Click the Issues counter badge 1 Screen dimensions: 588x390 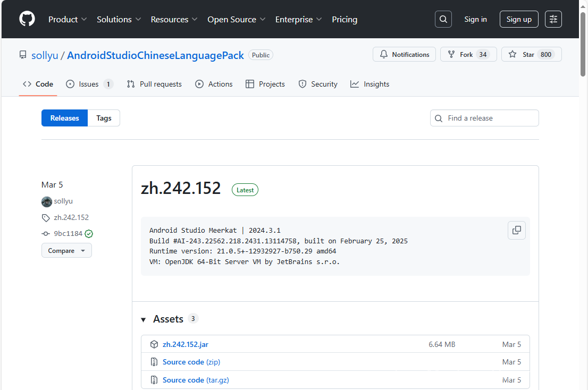(108, 84)
